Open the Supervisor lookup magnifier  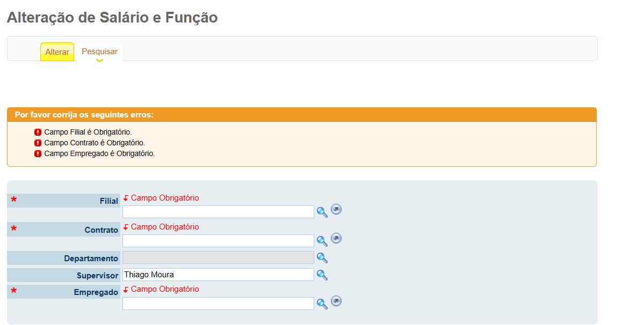[x=322, y=275]
